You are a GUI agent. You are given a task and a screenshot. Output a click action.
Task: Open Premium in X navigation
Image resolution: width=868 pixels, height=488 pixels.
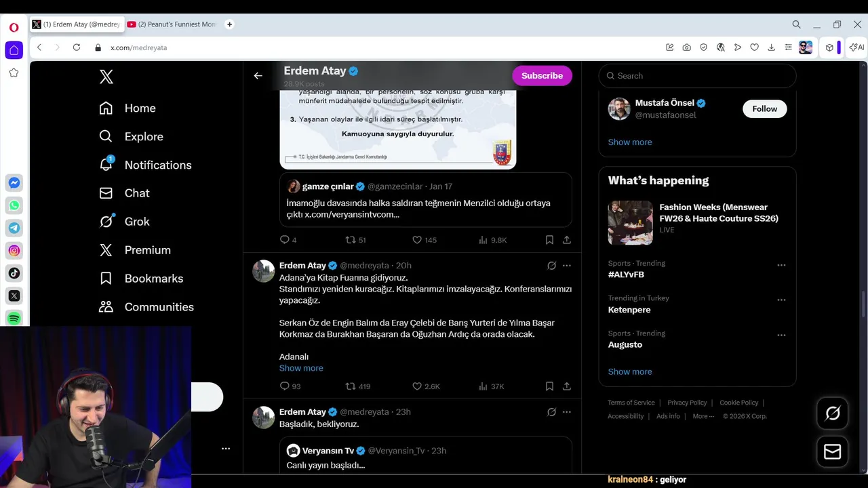(135, 250)
